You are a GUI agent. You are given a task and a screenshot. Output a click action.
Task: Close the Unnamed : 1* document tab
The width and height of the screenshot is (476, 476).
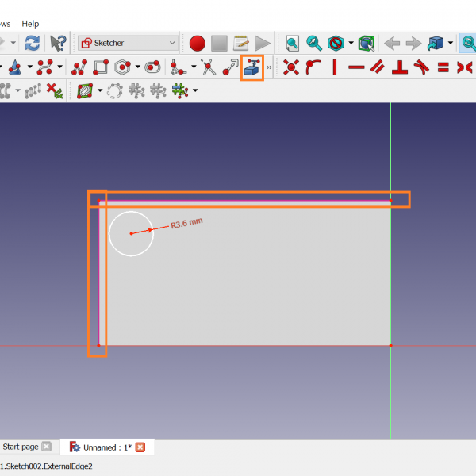(140, 447)
